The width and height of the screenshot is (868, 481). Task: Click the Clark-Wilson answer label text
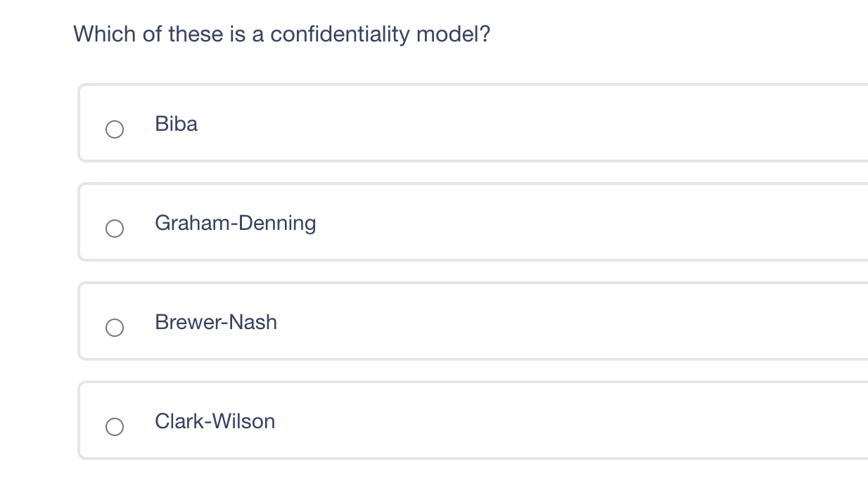pos(215,422)
